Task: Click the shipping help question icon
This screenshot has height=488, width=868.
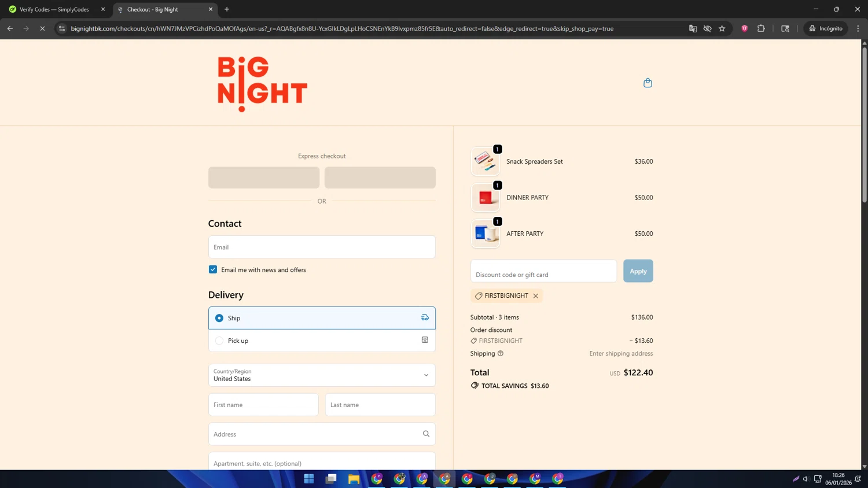Action: pos(501,353)
